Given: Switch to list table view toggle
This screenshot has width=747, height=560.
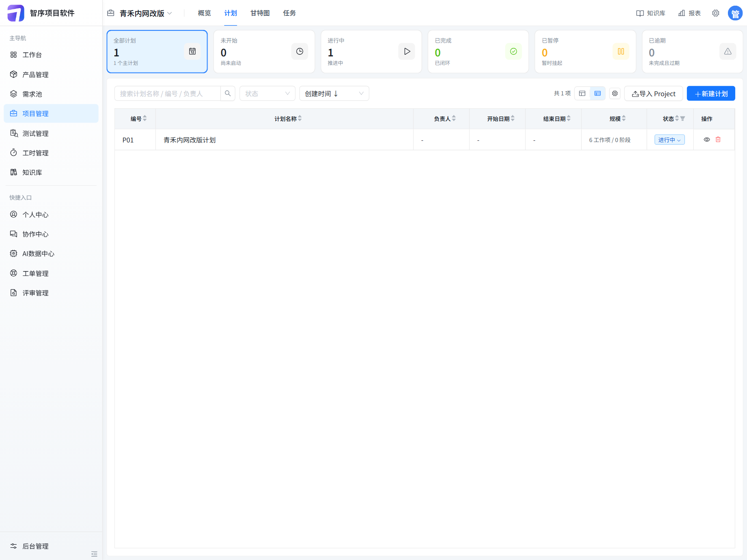Looking at the screenshot, I should [598, 94].
